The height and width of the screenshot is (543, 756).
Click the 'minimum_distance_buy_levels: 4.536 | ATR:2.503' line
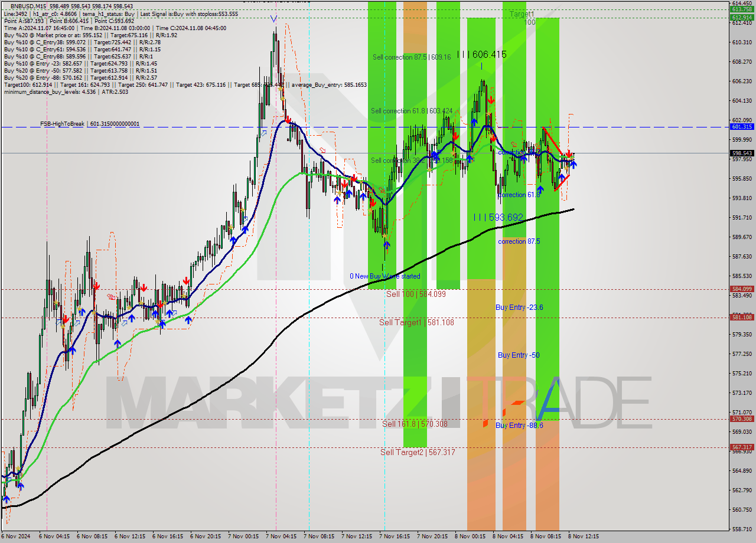[66, 91]
